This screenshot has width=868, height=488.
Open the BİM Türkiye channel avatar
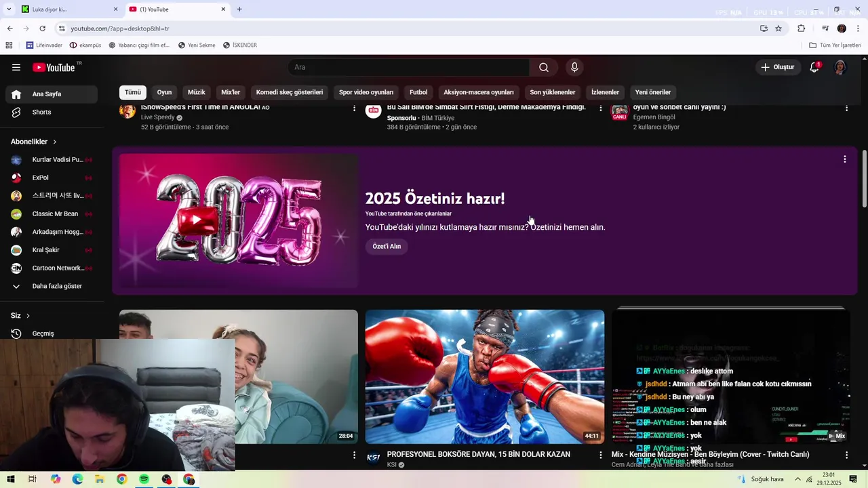[x=374, y=111]
